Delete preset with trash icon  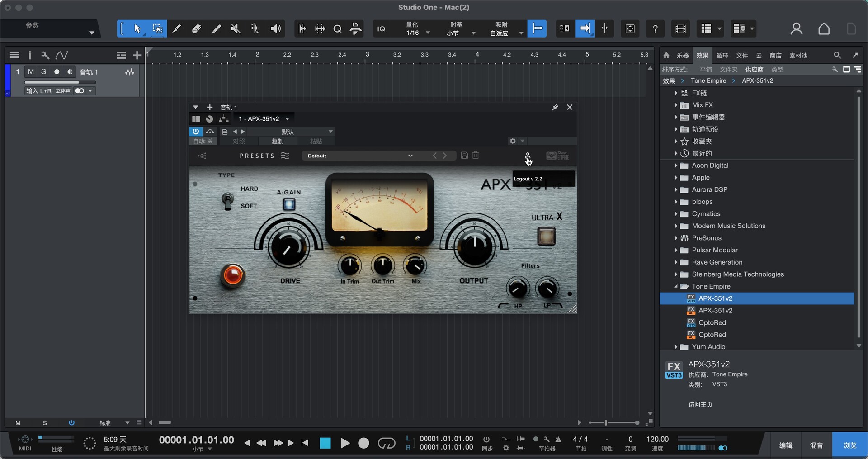(476, 155)
